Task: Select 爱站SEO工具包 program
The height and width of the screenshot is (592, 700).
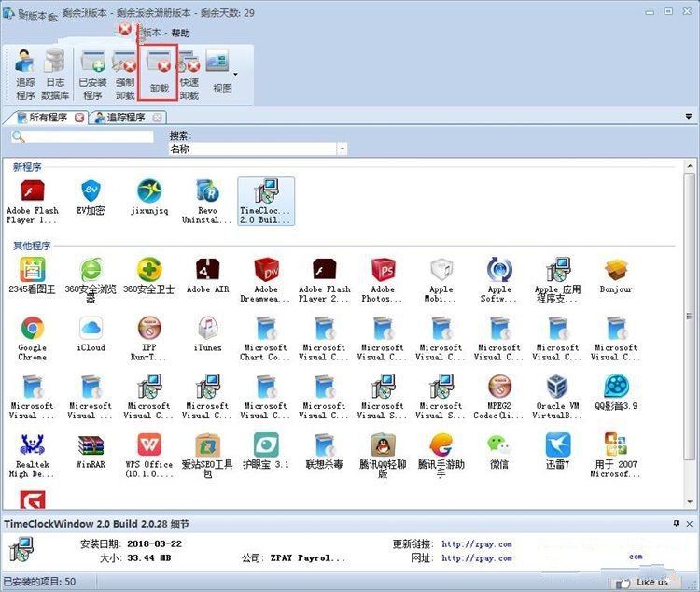Action: pos(207,456)
